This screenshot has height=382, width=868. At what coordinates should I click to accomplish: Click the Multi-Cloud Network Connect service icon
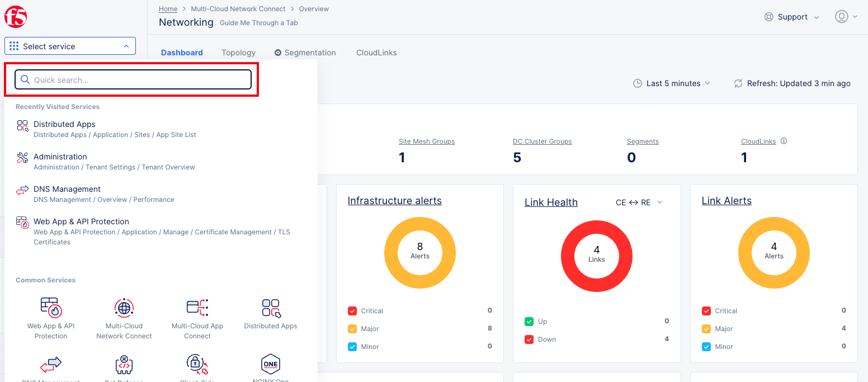pyautogui.click(x=124, y=308)
